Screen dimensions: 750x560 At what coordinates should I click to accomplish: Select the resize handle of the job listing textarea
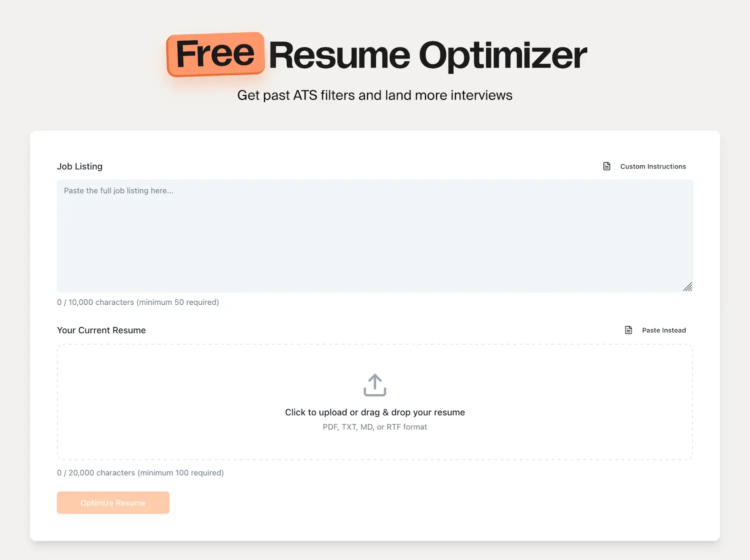pos(688,287)
